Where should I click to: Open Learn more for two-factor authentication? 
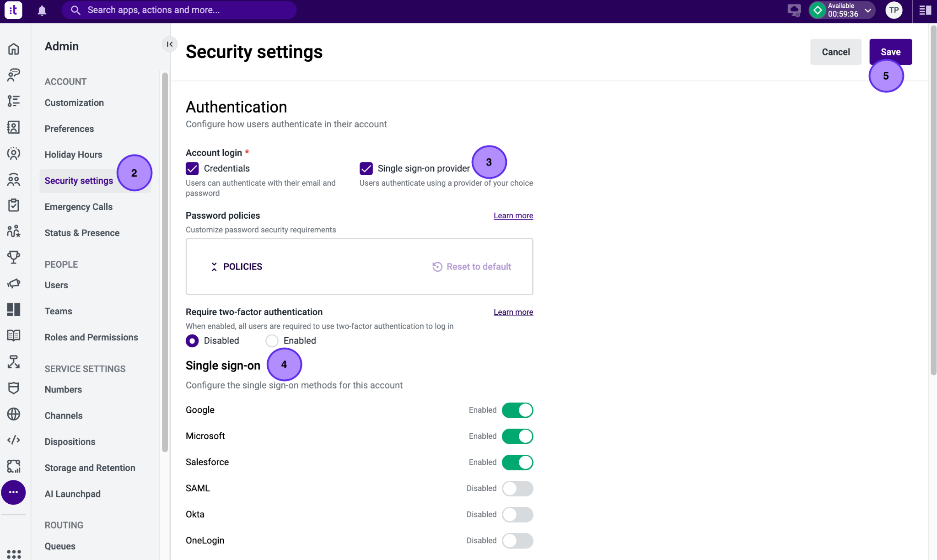513,312
